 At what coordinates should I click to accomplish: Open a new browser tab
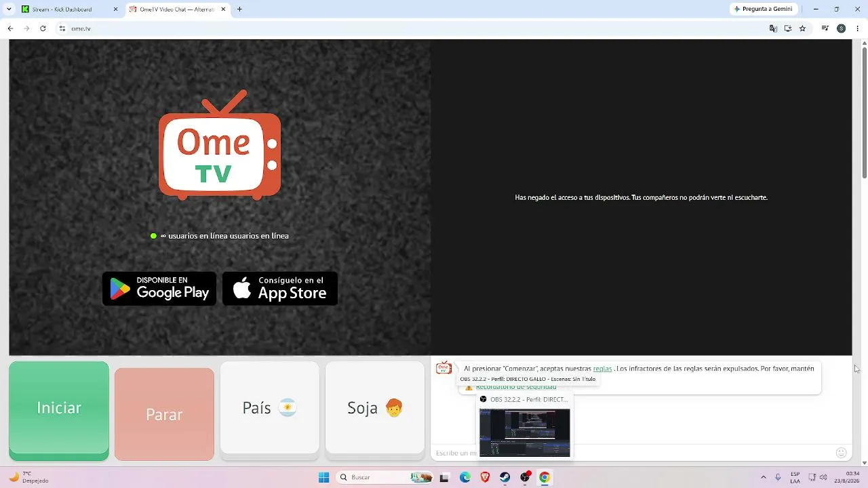[239, 9]
